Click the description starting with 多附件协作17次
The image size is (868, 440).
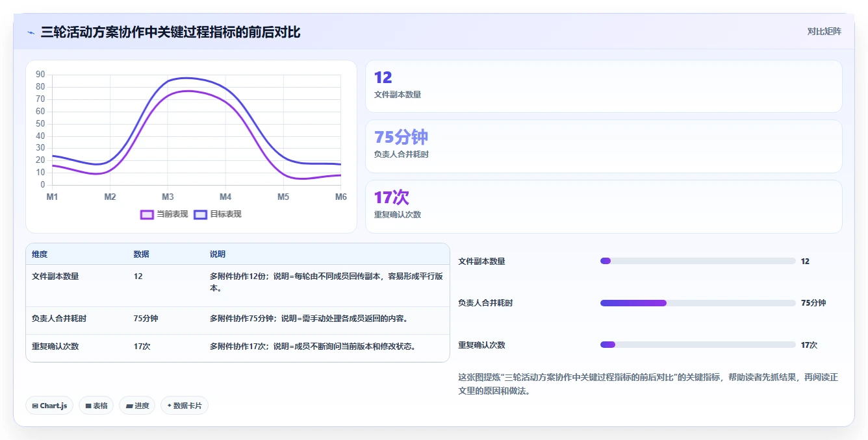pos(313,347)
